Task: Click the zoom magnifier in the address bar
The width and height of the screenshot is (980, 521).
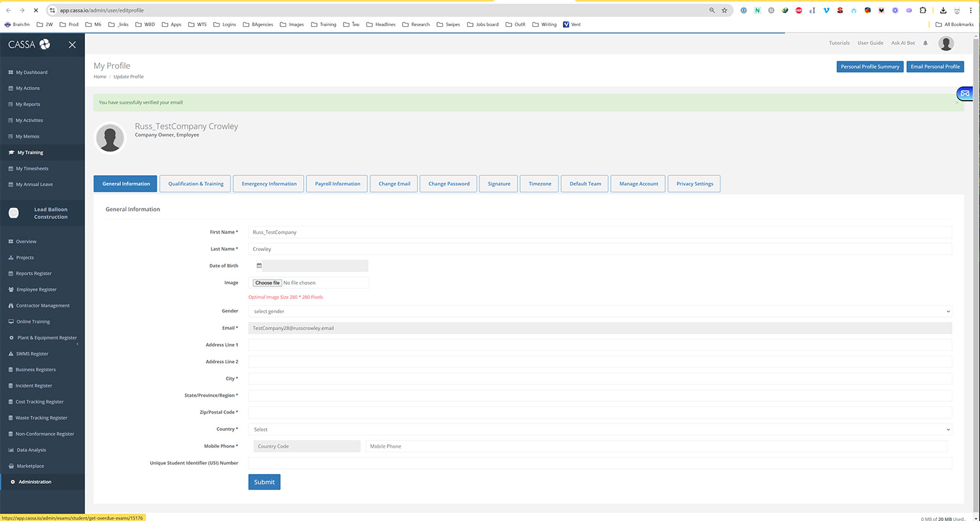Action: click(x=711, y=10)
